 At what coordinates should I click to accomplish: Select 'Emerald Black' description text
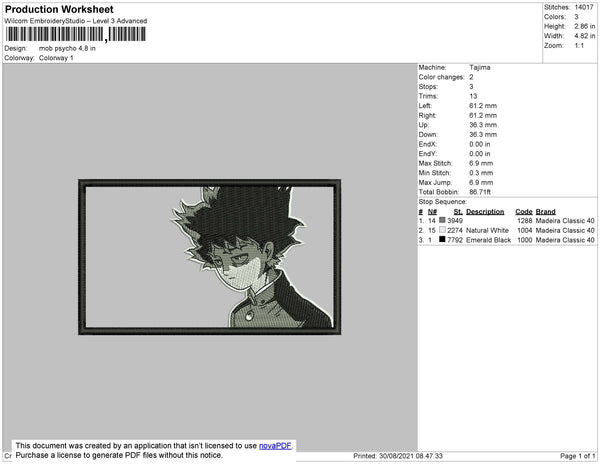click(x=489, y=240)
